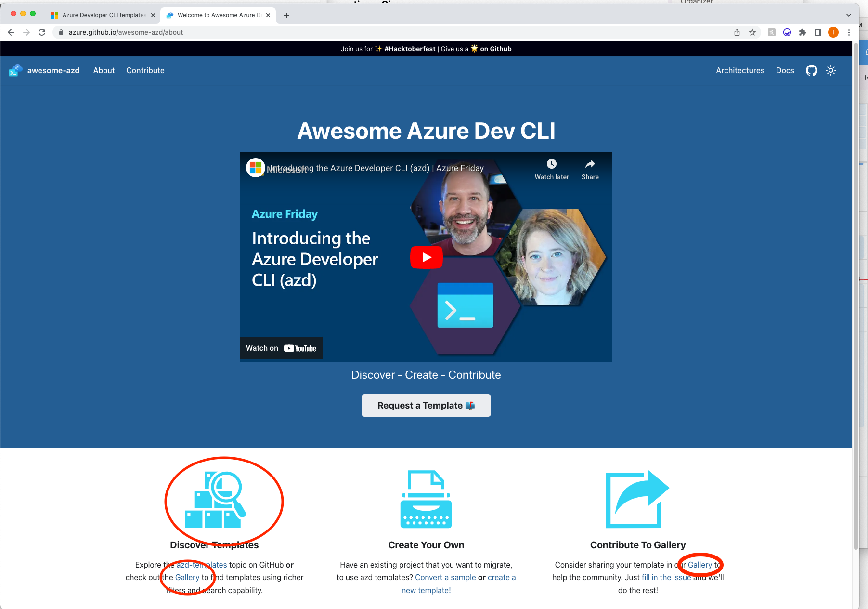The image size is (868, 609).
Task: Play the Azure Friday video
Action: coord(426,257)
